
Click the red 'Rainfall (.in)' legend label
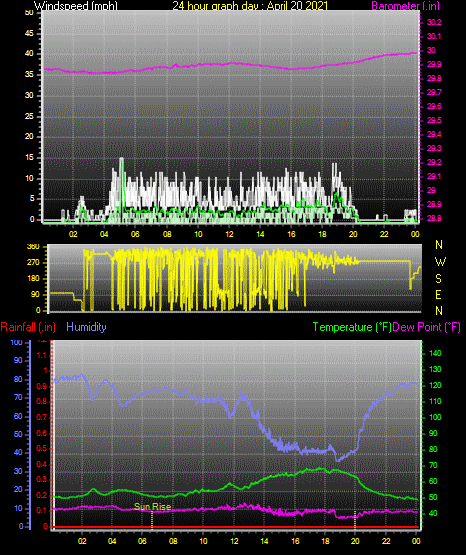pyautogui.click(x=28, y=327)
